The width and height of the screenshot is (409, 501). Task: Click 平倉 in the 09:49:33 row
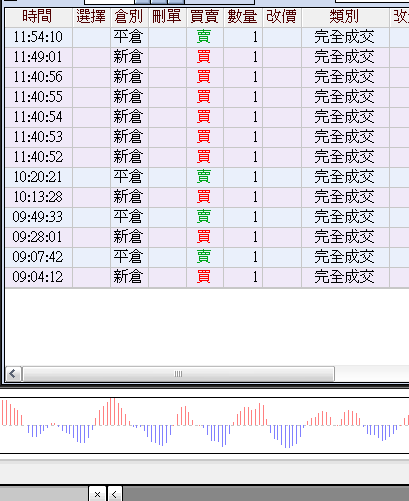(128, 217)
